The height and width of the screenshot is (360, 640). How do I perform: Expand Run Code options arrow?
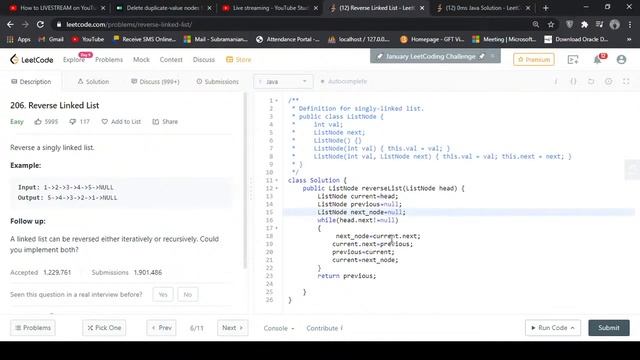pyautogui.click(x=573, y=328)
